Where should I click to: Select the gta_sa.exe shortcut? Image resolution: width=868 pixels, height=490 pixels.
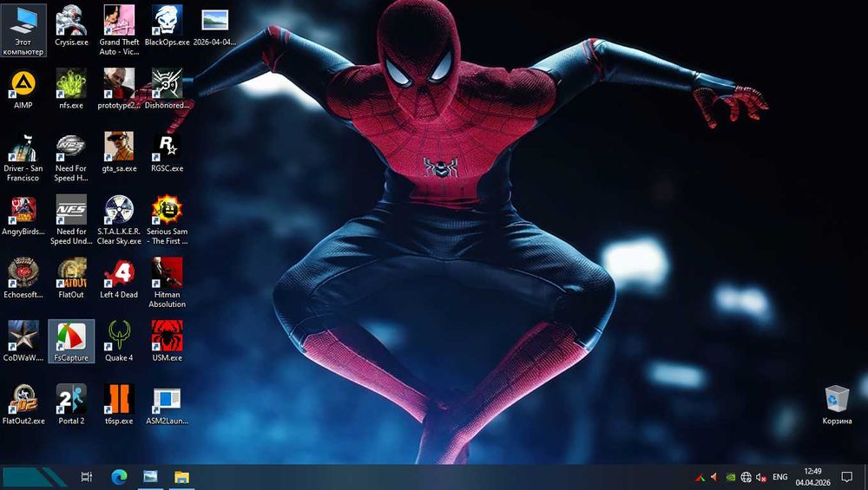coord(119,152)
